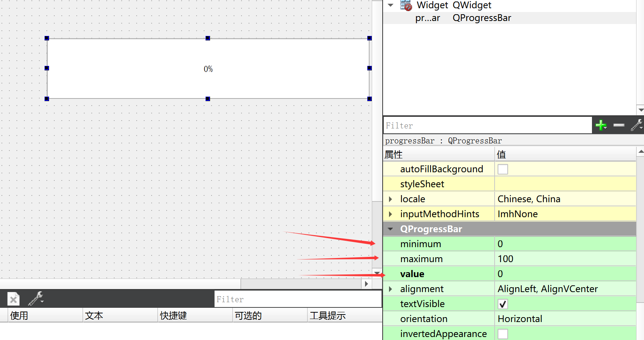Enable the invertedAppearance checkbox
The width and height of the screenshot is (644, 340).
click(x=503, y=334)
